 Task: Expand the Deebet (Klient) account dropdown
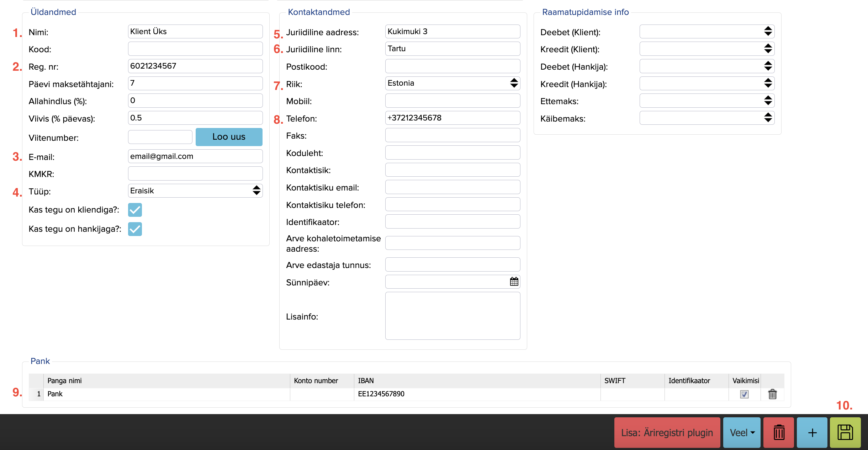click(706, 32)
